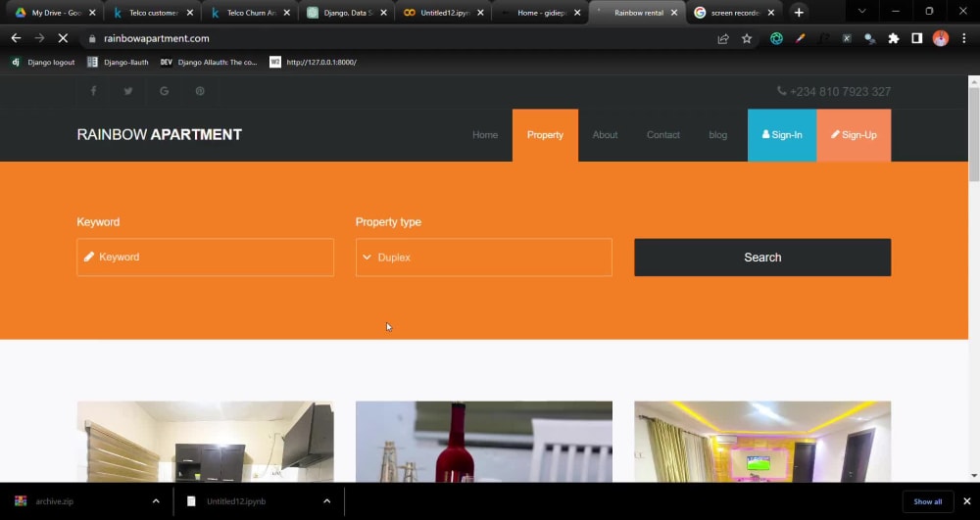Click the page vertical scrollbar

tap(974, 134)
